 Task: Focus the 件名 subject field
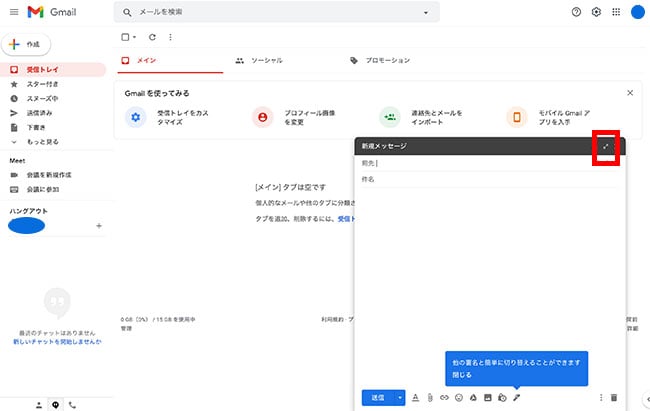click(x=489, y=179)
